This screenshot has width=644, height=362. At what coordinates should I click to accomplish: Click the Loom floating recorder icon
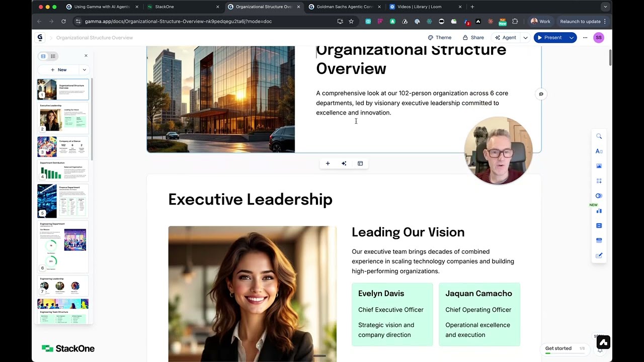tap(603, 342)
